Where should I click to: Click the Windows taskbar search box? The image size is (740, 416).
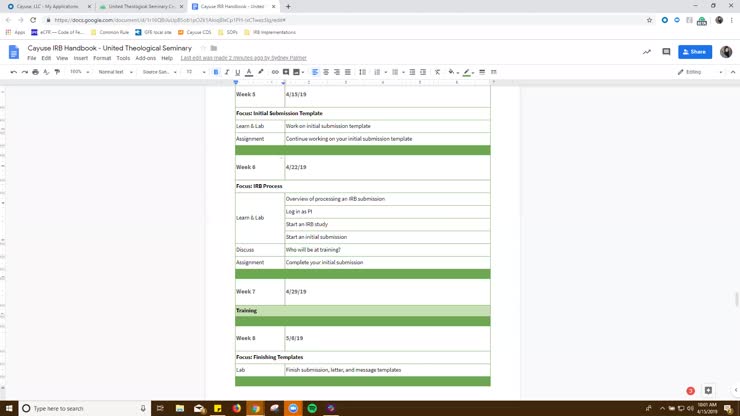click(80, 408)
